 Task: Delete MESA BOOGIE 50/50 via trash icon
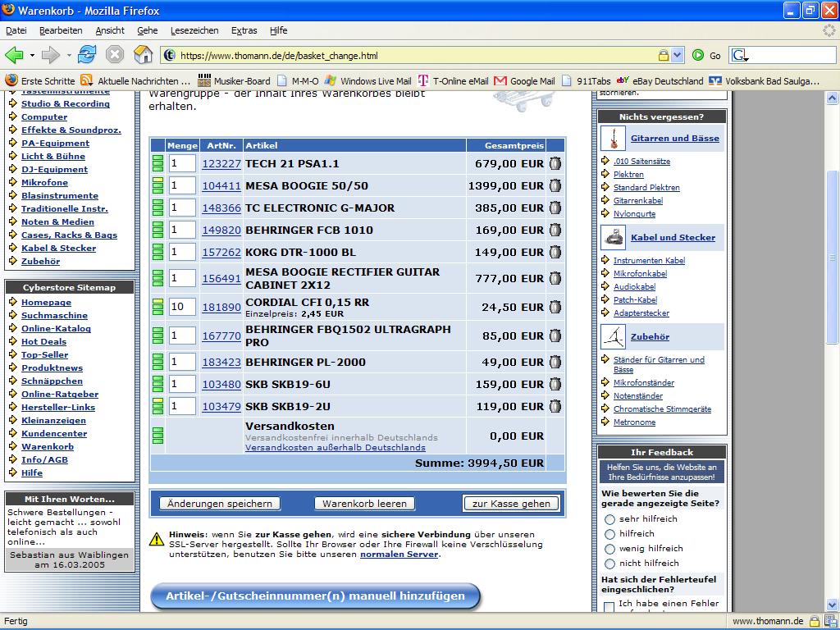pos(555,185)
